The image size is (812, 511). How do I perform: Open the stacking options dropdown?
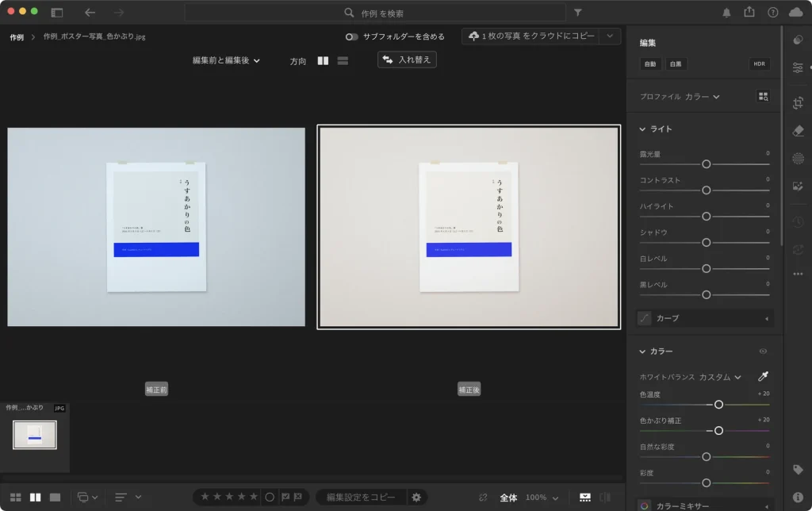point(87,498)
